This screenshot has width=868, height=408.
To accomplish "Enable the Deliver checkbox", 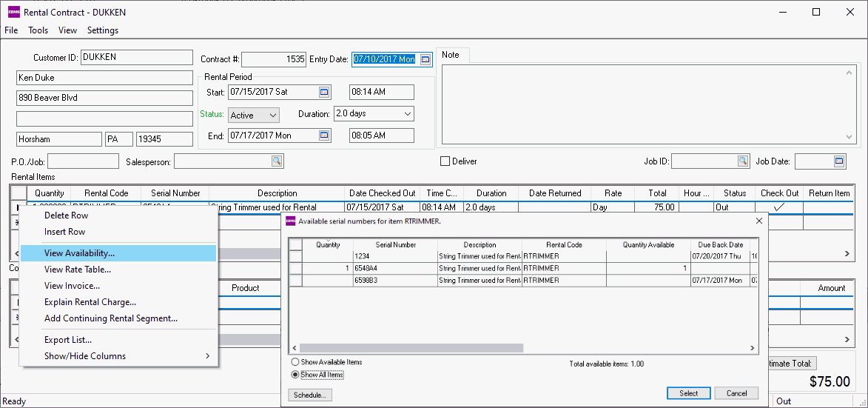I will click(x=445, y=161).
